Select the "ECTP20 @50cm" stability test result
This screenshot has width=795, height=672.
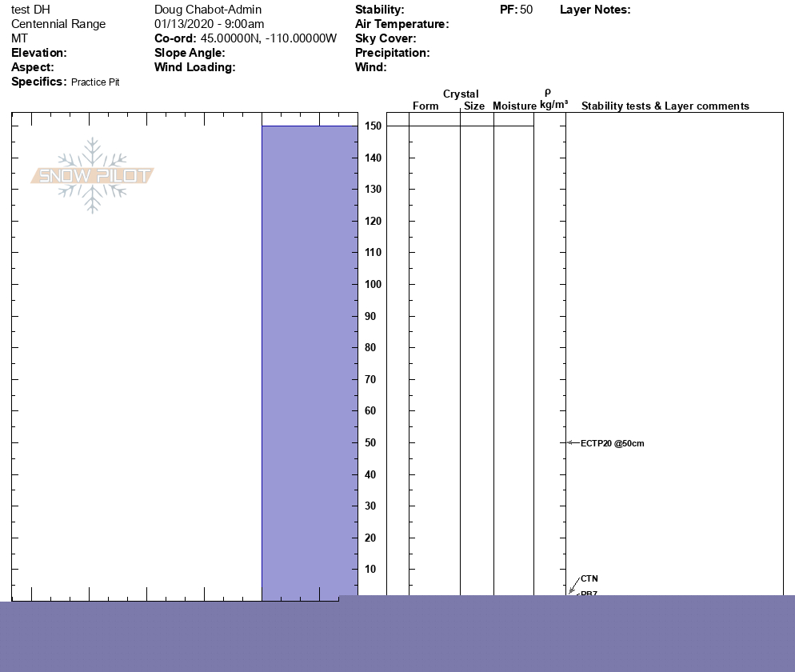(613, 443)
